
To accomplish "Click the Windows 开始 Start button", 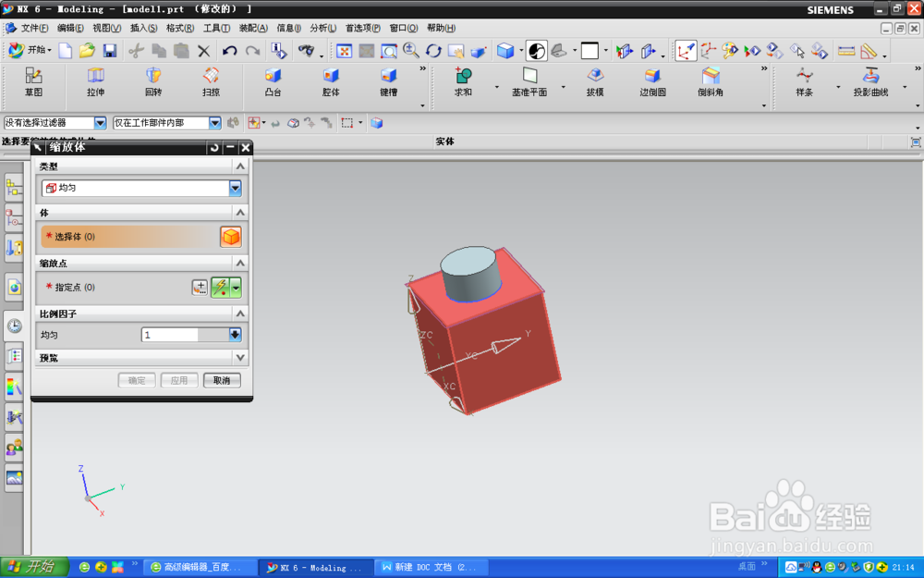I will 34,567.
